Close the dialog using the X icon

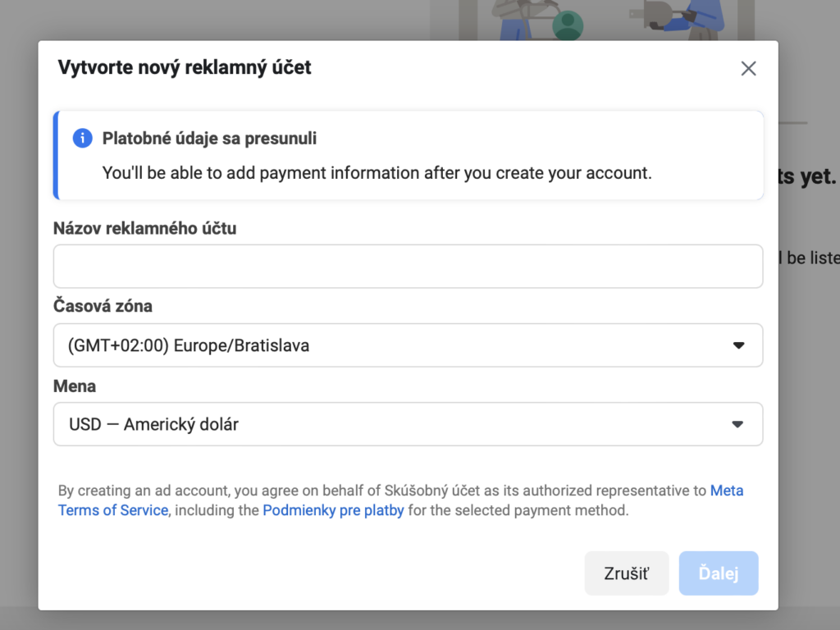[x=748, y=69]
